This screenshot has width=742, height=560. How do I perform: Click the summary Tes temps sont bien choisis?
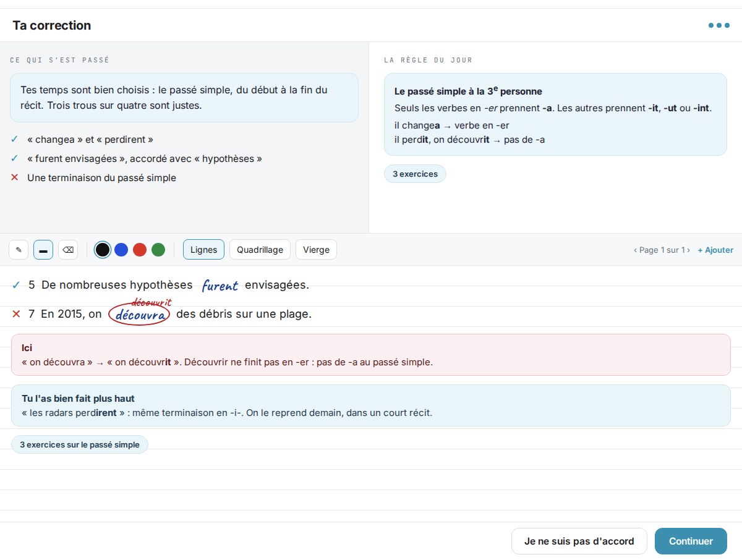point(184,98)
